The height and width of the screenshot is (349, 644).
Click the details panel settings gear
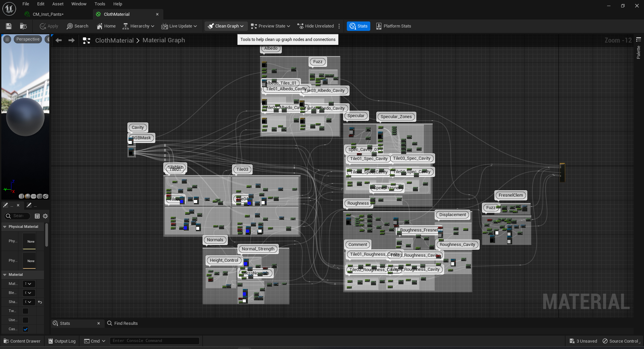coord(45,216)
